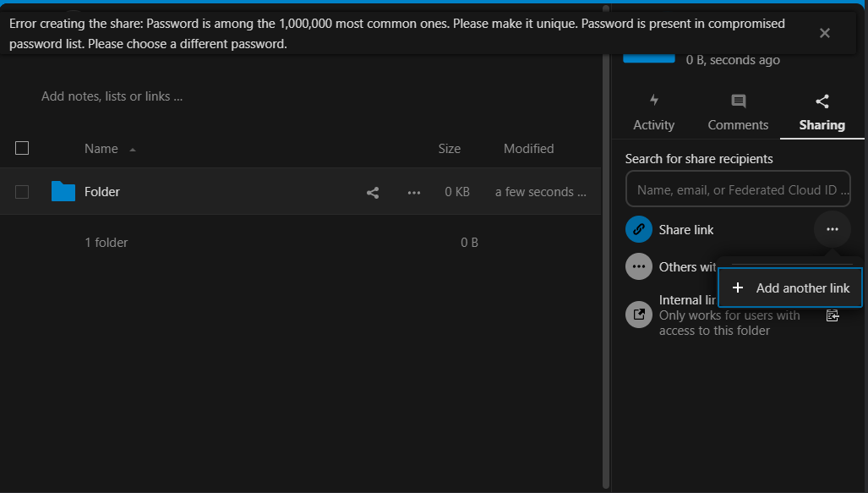Sort files by Name column

click(x=101, y=149)
